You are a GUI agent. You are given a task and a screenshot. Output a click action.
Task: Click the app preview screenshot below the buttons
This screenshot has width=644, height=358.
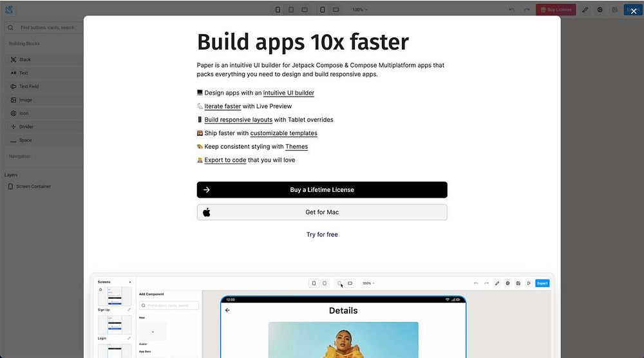tap(322, 316)
